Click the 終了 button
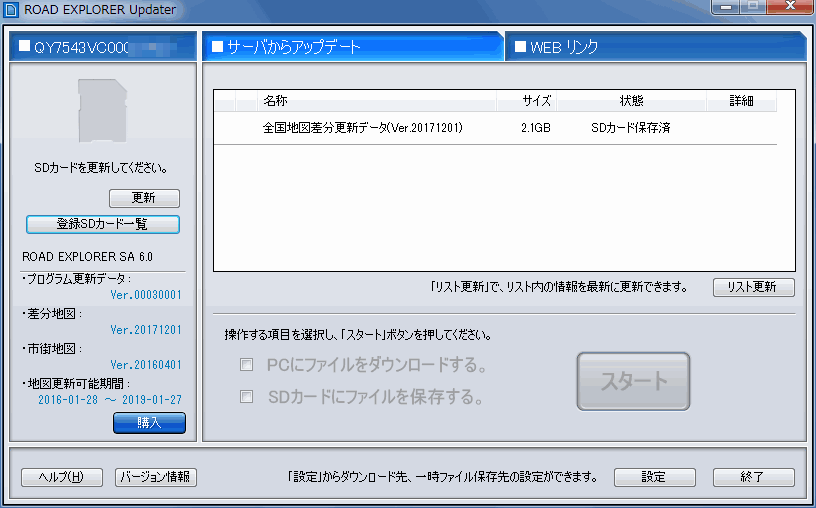Screen dimensions: 816x508 754,477
